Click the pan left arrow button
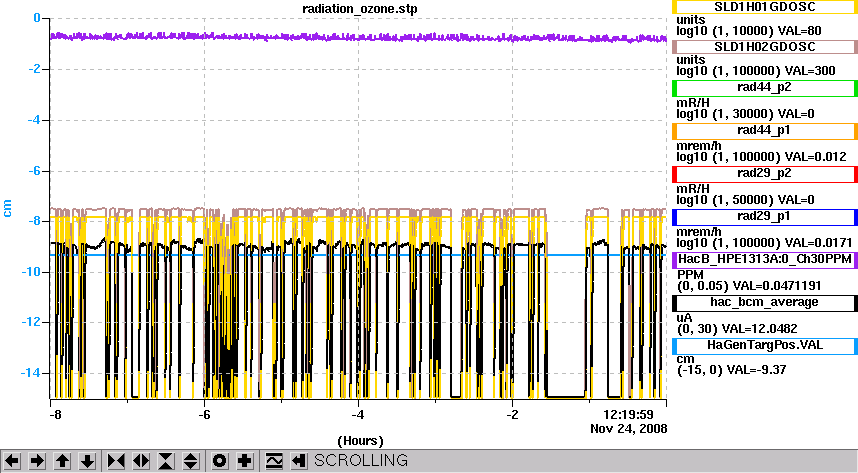 click(12, 461)
